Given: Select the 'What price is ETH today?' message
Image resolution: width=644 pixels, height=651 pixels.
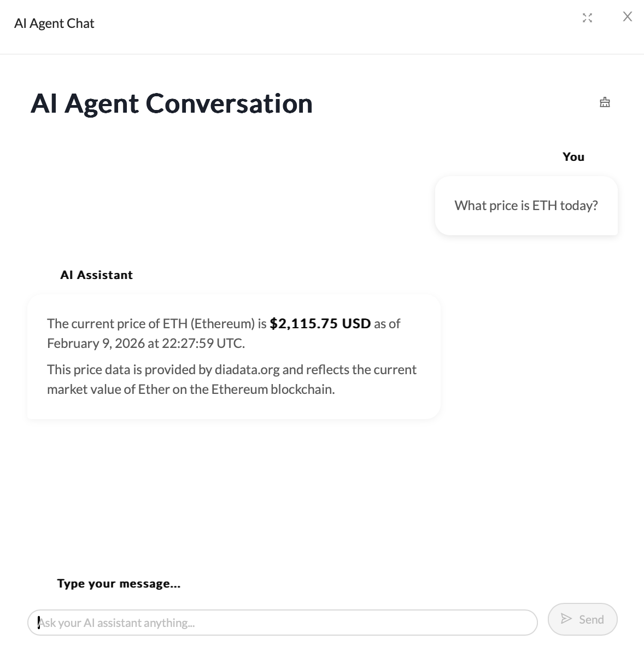Looking at the screenshot, I should pos(526,206).
